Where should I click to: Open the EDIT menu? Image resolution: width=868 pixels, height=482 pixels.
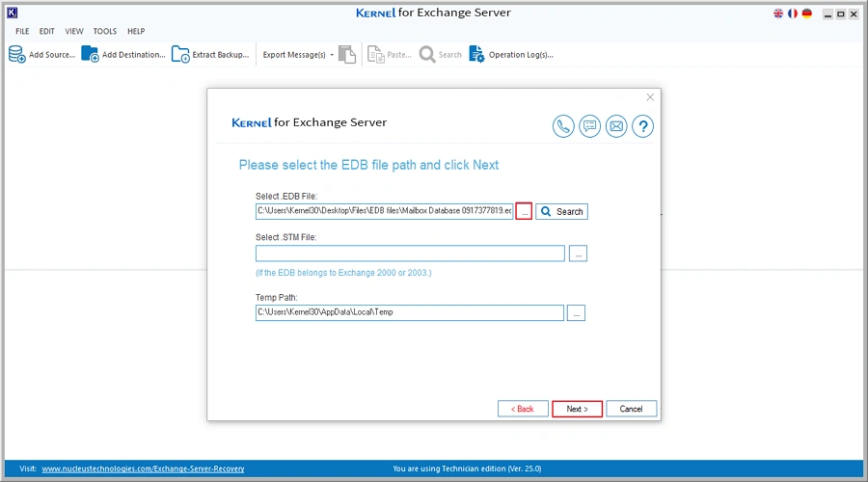(46, 31)
